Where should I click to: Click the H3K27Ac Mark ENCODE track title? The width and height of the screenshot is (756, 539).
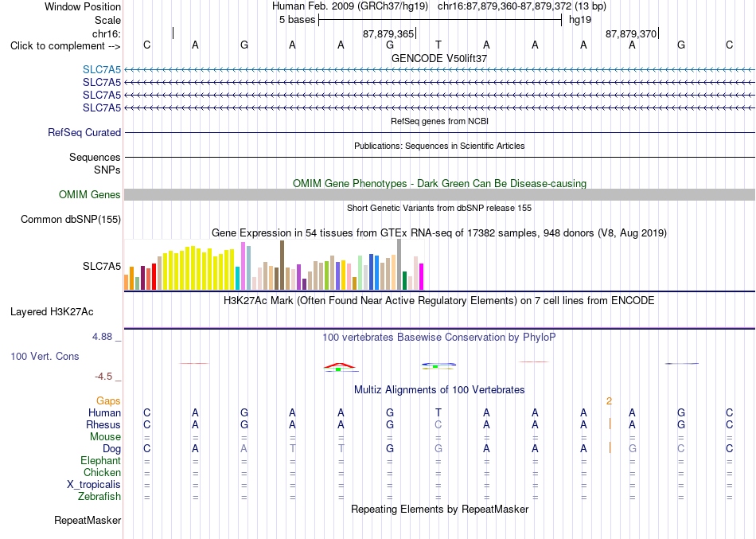point(439,301)
